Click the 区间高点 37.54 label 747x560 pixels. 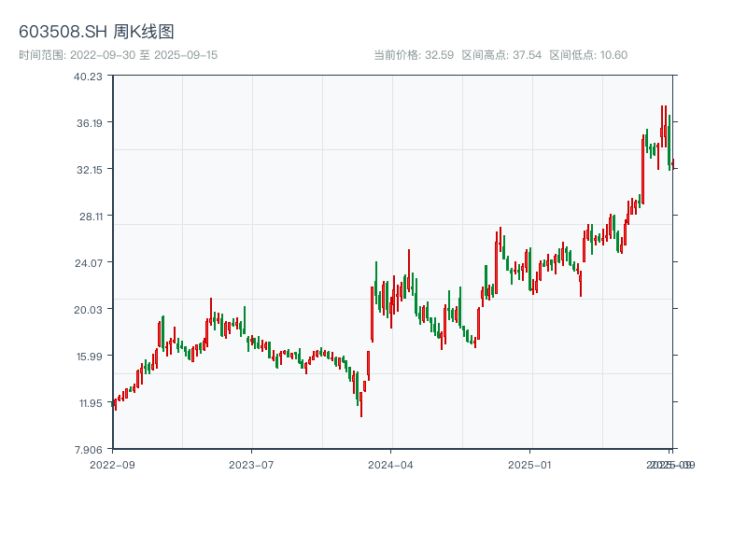(501, 55)
